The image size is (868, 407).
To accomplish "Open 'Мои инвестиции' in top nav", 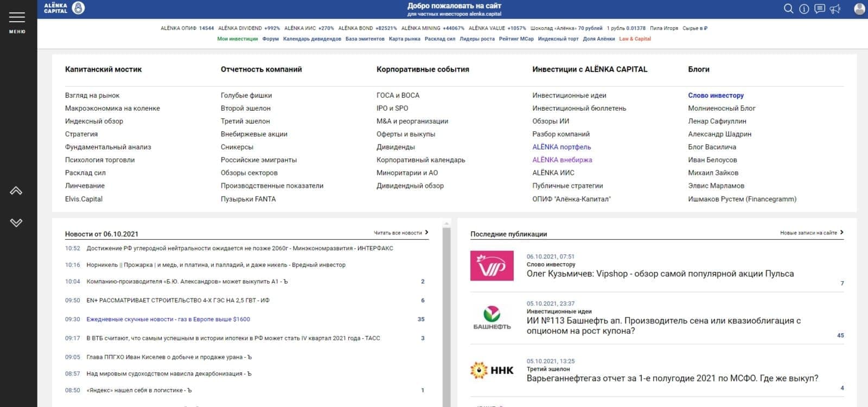I will pos(238,39).
